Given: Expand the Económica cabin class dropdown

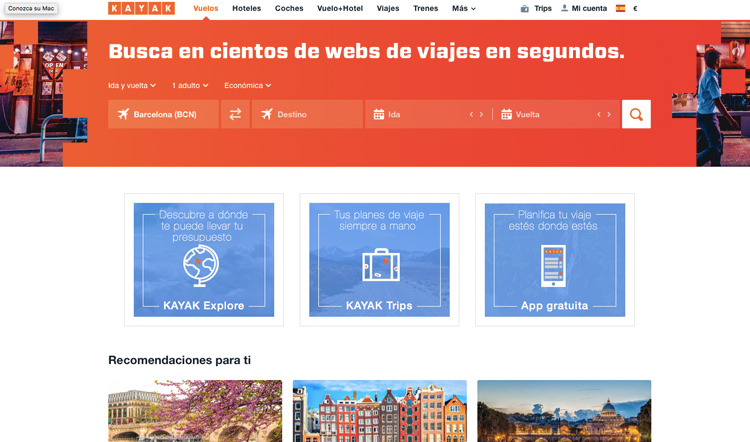Looking at the screenshot, I should [247, 85].
